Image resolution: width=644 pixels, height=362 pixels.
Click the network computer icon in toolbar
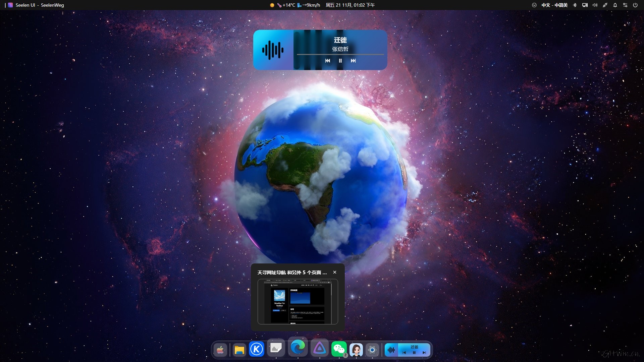(585, 5)
